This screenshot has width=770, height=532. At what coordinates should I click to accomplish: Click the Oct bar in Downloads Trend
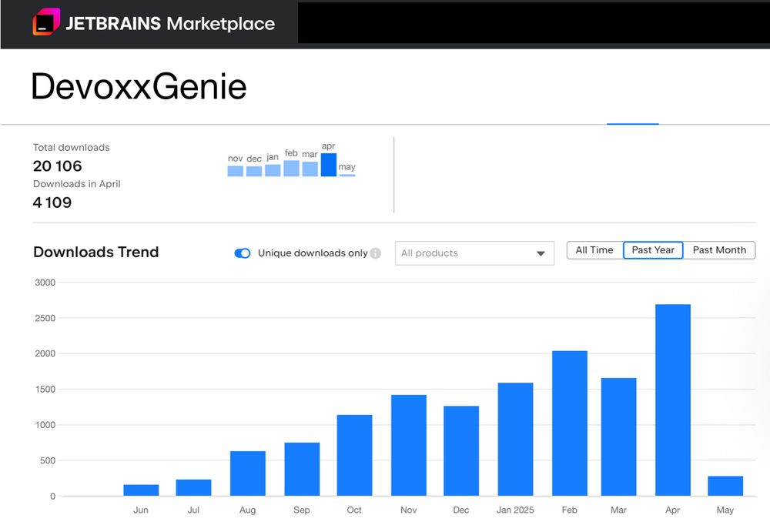click(354, 455)
